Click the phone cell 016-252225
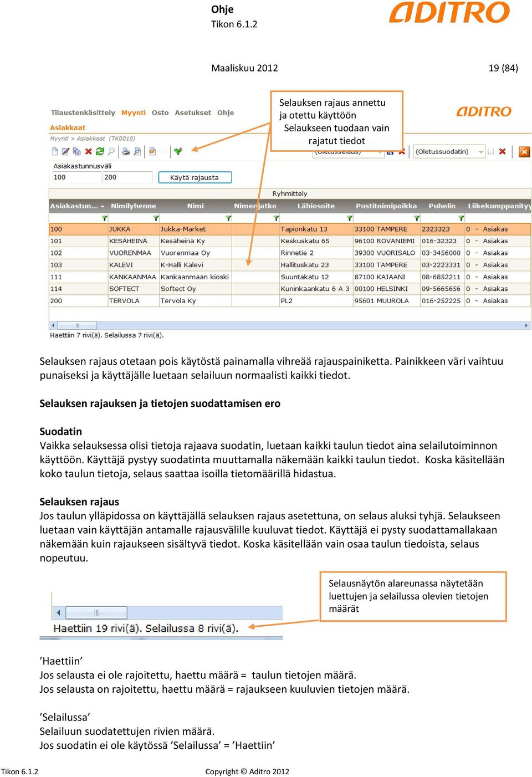Viewport: 532px width, 777px height. [441, 301]
